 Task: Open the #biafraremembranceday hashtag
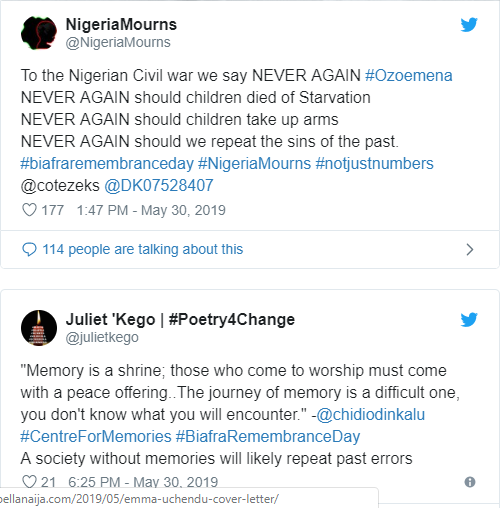click(107, 164)
